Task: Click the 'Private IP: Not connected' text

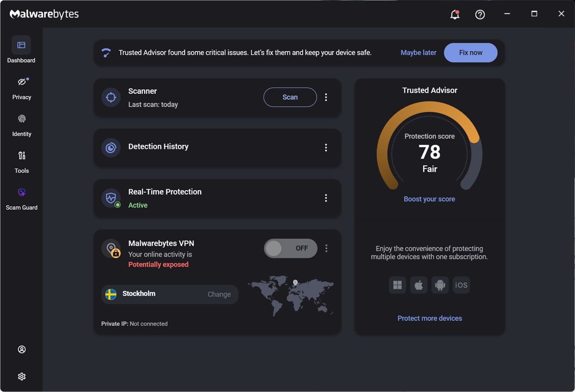Action: (134, 324)
